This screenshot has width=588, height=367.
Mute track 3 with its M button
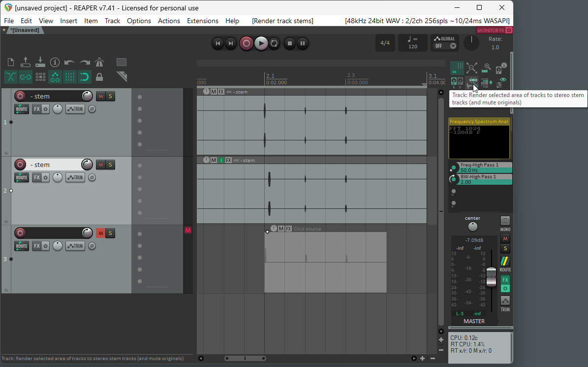pos(100,233)
